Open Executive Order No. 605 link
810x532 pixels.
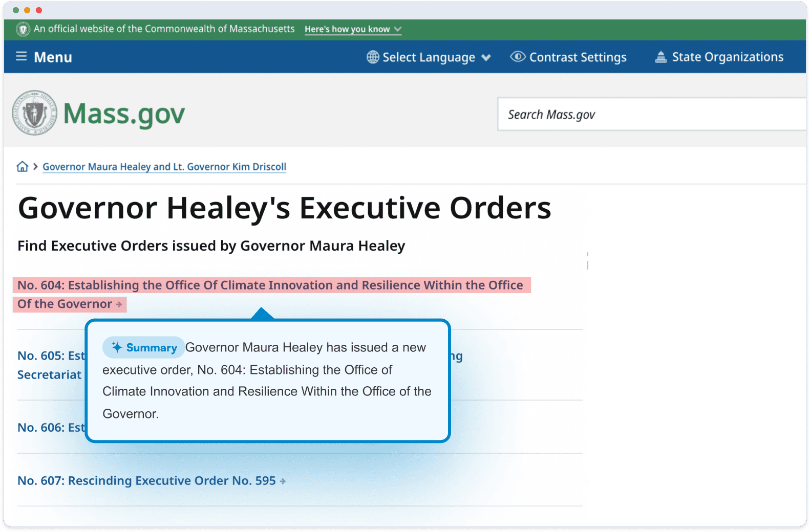(51, 365)
